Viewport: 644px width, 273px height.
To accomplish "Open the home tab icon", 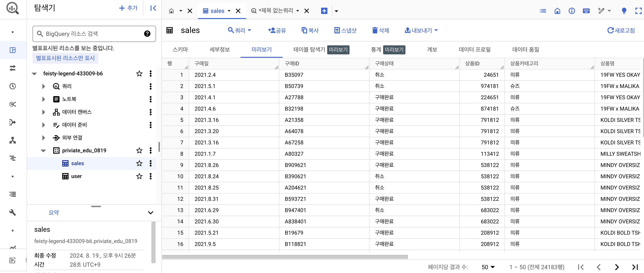I will click(171, 11).
